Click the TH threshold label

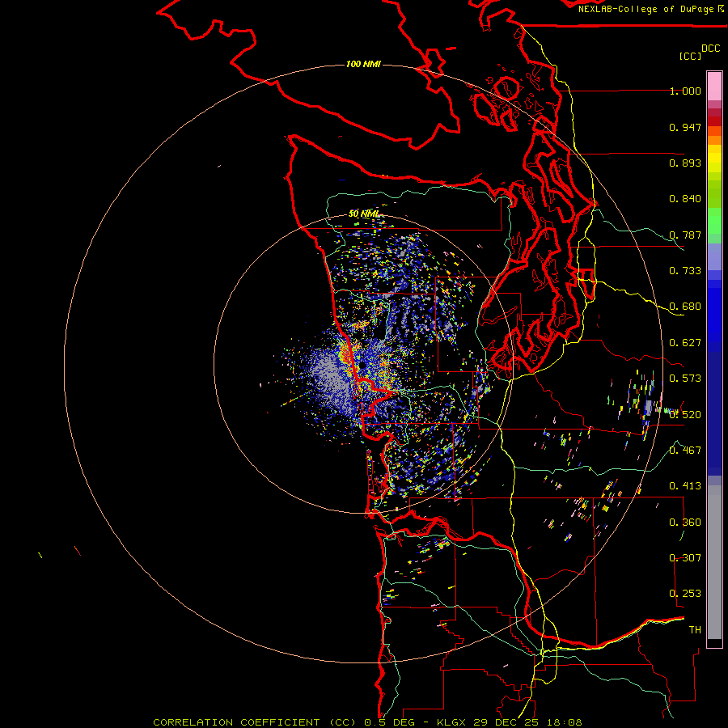click(695, 630)
